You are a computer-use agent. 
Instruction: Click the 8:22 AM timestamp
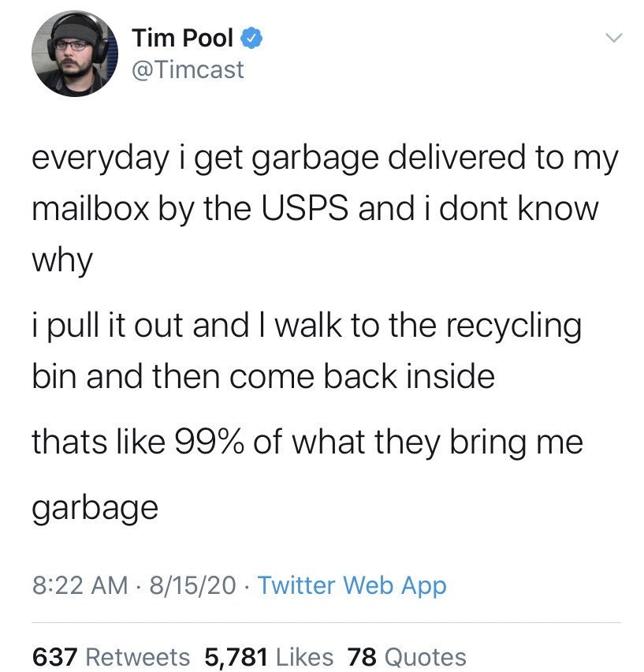click(x=80, y=585)
